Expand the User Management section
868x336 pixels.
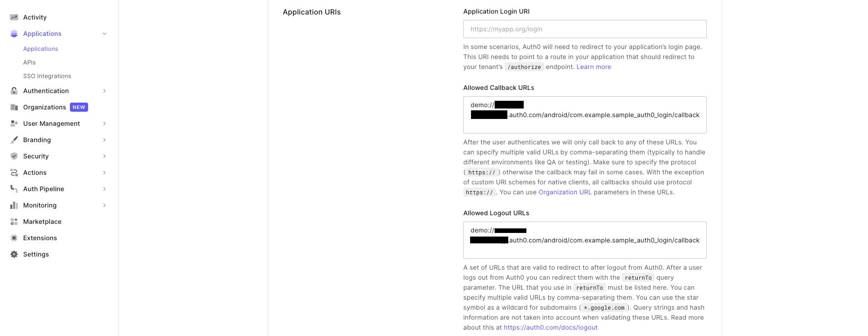[104, 124]
